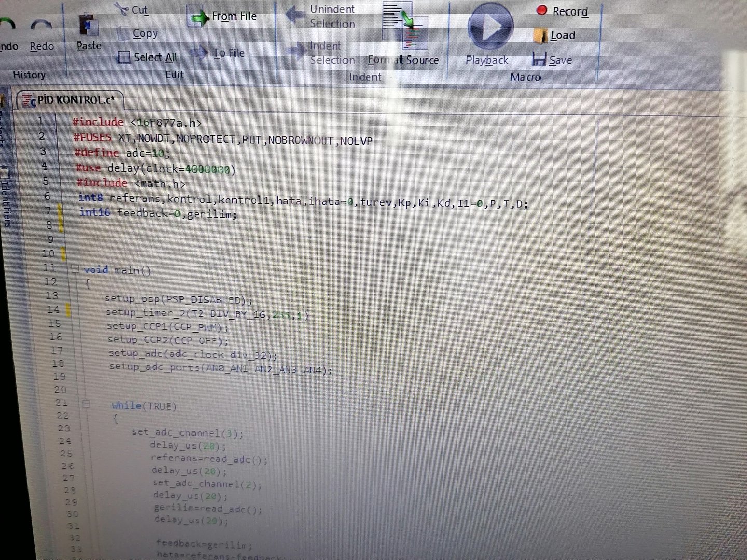The height and width of the screenshot is (560, 747).
Task: Click the Paste clipboard icon
Action: tap(89, 26)
